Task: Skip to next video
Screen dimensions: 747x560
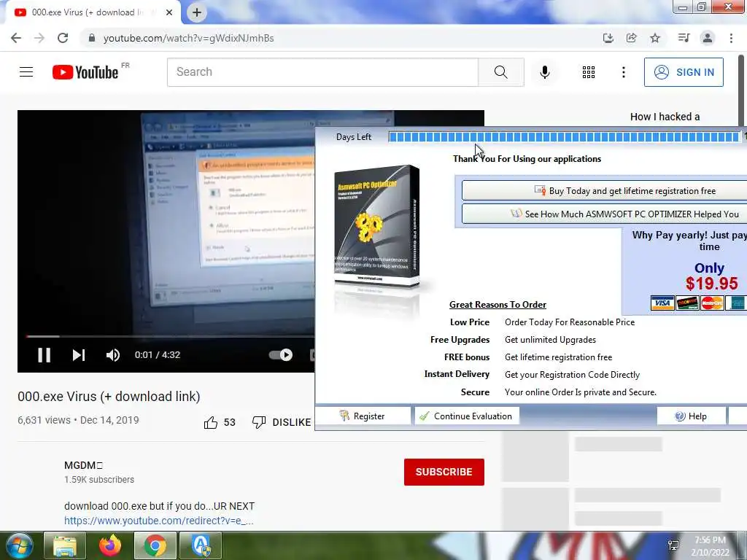Action: (x=79, y=355)
